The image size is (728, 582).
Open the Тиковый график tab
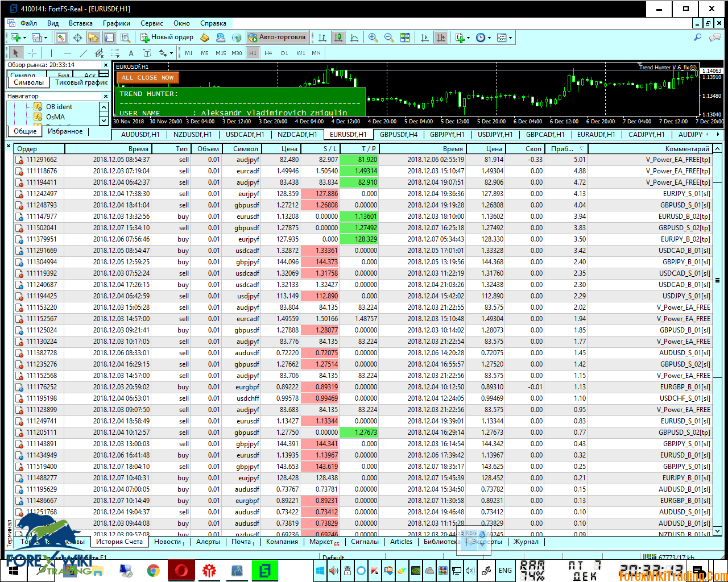coord(81,82)
